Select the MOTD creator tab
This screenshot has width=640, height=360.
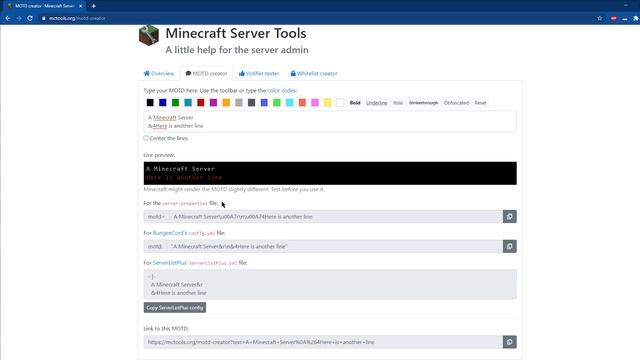(x=206, y=73)
